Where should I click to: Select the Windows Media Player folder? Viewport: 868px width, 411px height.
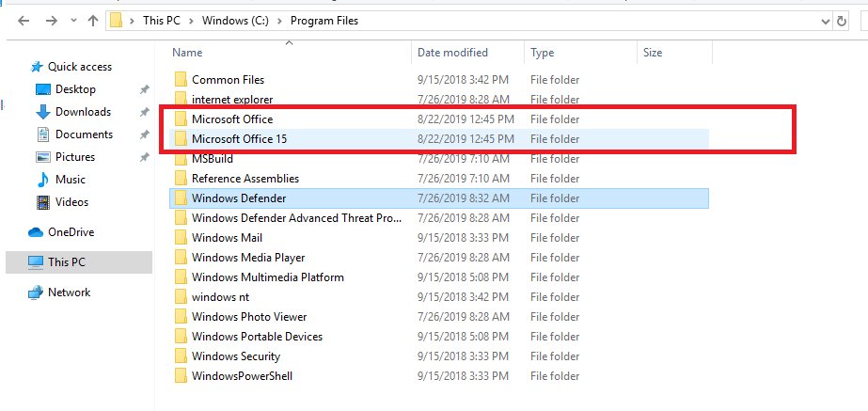pos(439,258)
